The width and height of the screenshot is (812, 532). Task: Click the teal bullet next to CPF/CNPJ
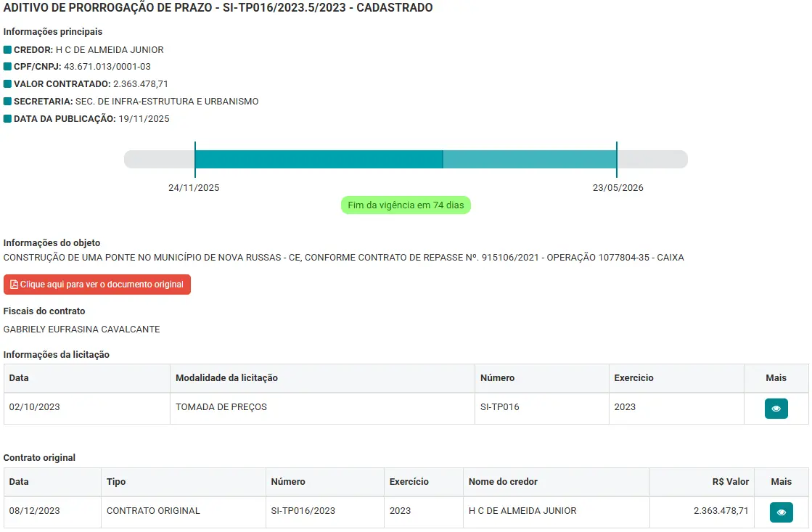coord(7,67)
